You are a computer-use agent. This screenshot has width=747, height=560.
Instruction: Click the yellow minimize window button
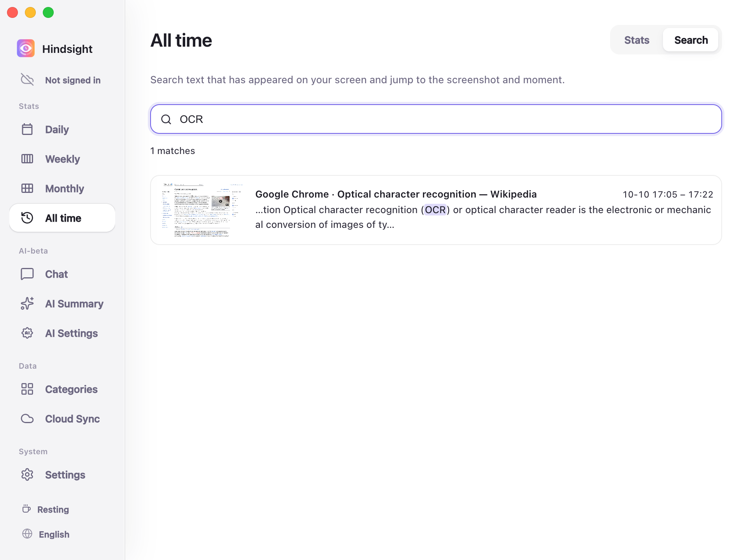coord(30,12)
